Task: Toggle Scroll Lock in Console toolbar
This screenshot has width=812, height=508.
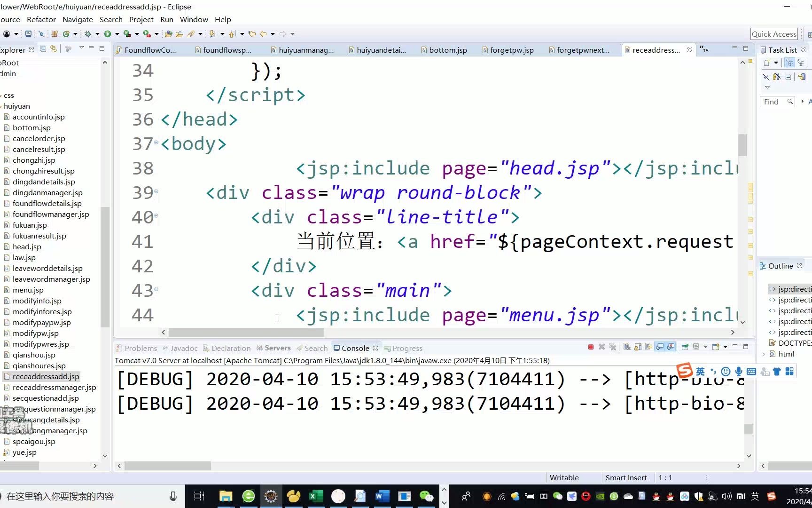Action: coord(638,347)
